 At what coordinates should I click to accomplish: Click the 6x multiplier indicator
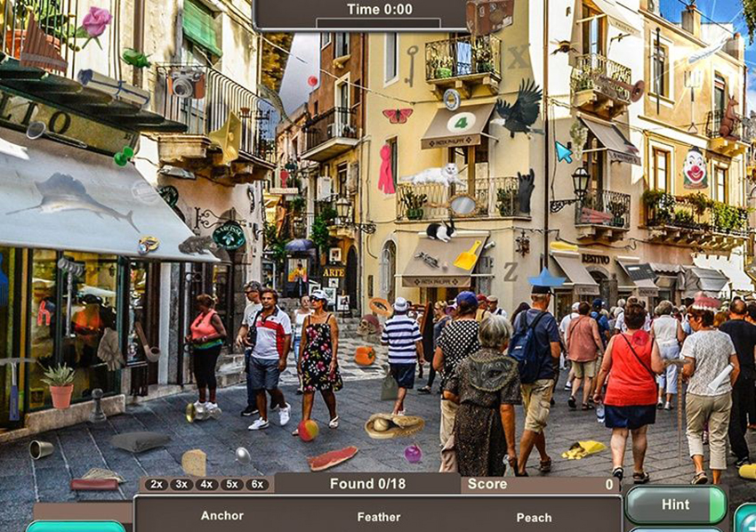(257, 485)
